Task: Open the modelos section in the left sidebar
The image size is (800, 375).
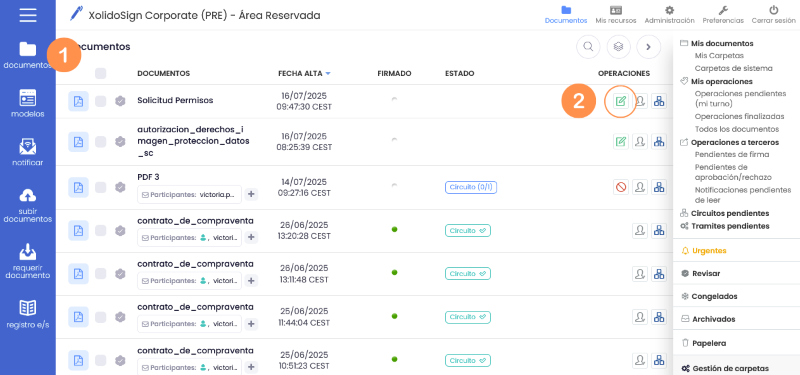Action: 28,104
